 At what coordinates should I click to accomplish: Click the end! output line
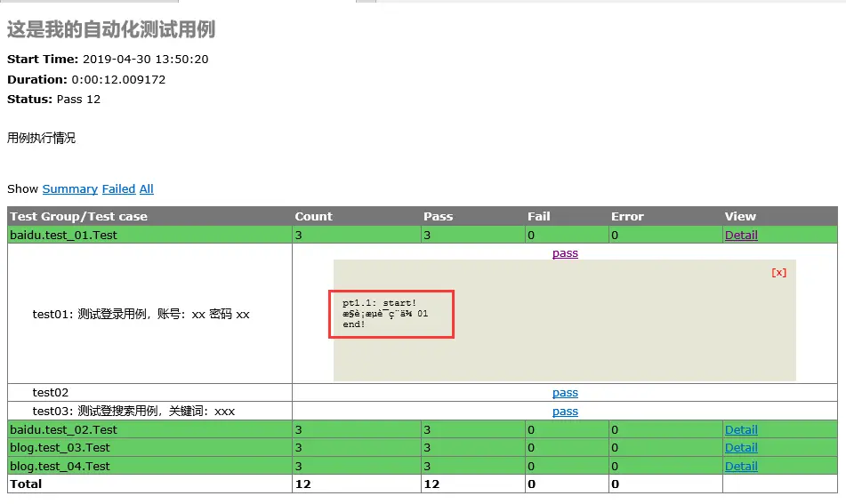coord(354,324)
